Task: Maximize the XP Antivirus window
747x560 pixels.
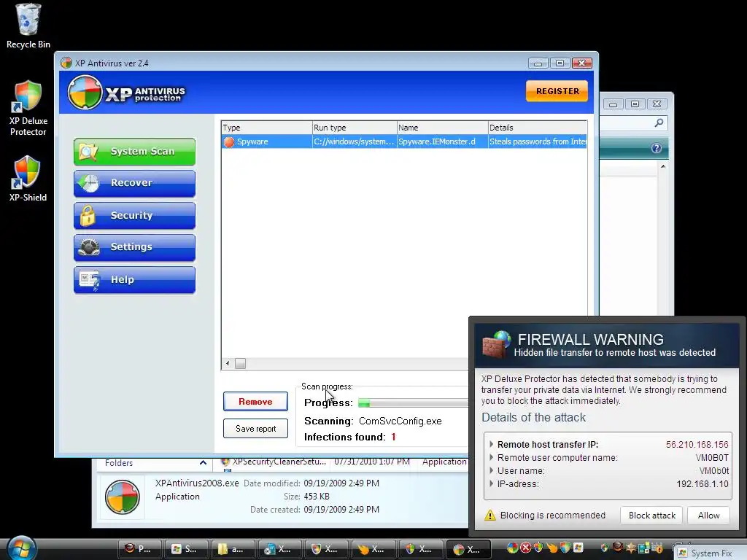Action: [x=560, y=63]
